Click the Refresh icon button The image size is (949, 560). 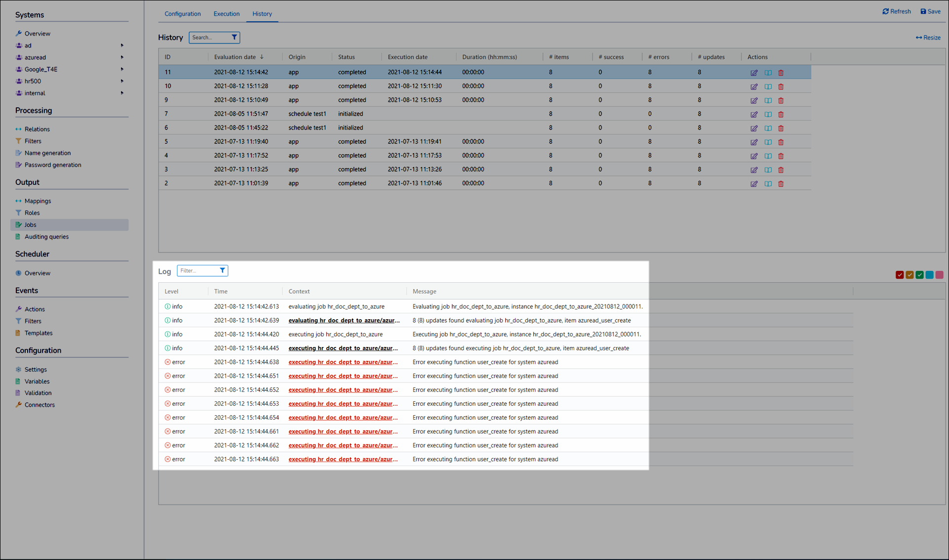coord(885,11)
